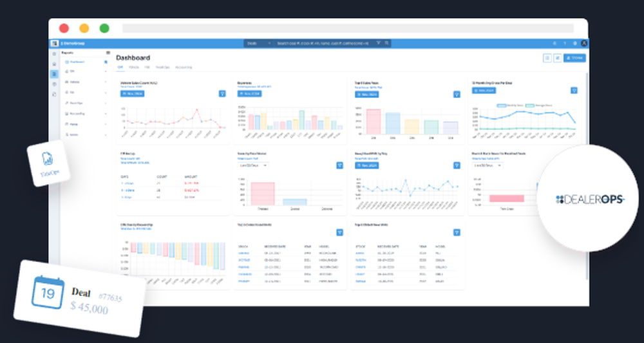Click the magnifier search icon in the top bar

point(386,43)
